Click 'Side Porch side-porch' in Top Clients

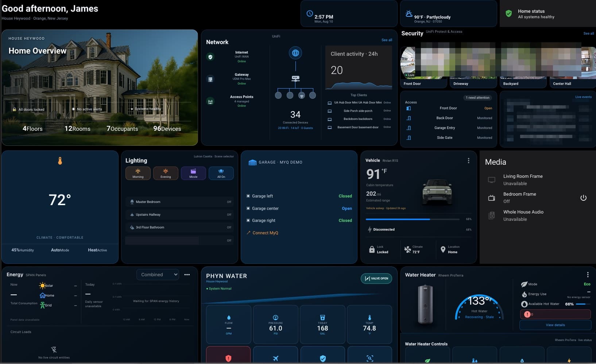358,111
